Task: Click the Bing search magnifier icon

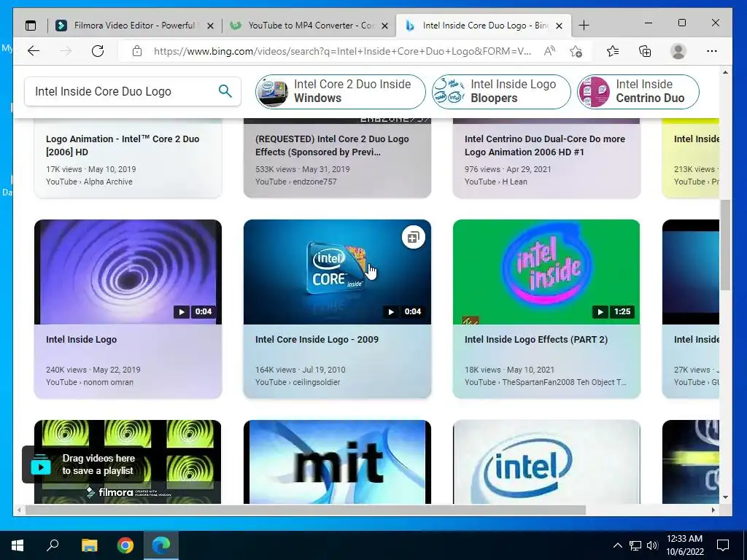Action: (225, 91)
